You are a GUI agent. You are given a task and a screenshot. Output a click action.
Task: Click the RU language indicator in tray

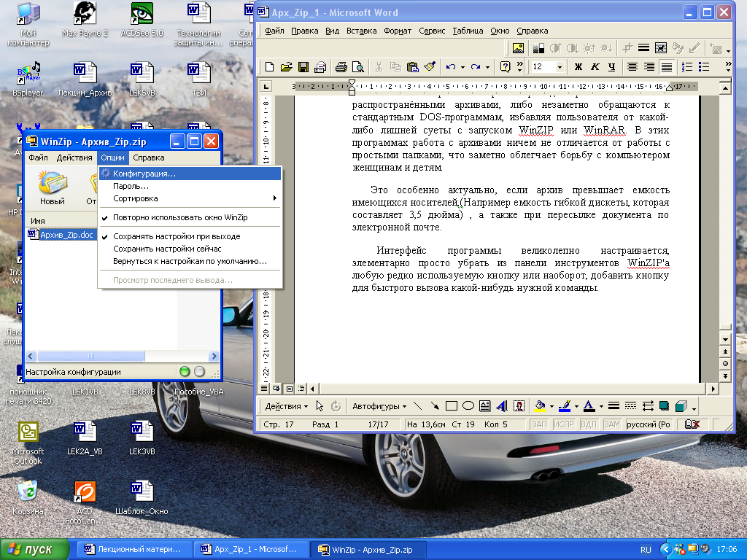tap(646, 550)
